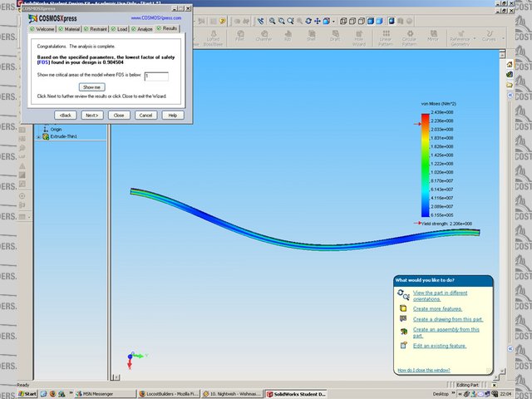Viewport: 532px width, 399px height.
Task: Open MSN Messenger from the taskbar
Action: (x=93, y=393)
